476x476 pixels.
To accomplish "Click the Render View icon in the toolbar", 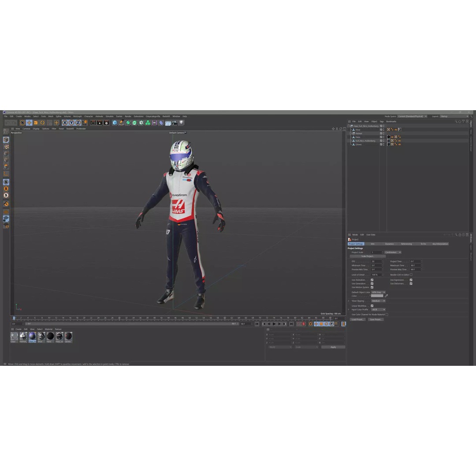I will [93, 123].
